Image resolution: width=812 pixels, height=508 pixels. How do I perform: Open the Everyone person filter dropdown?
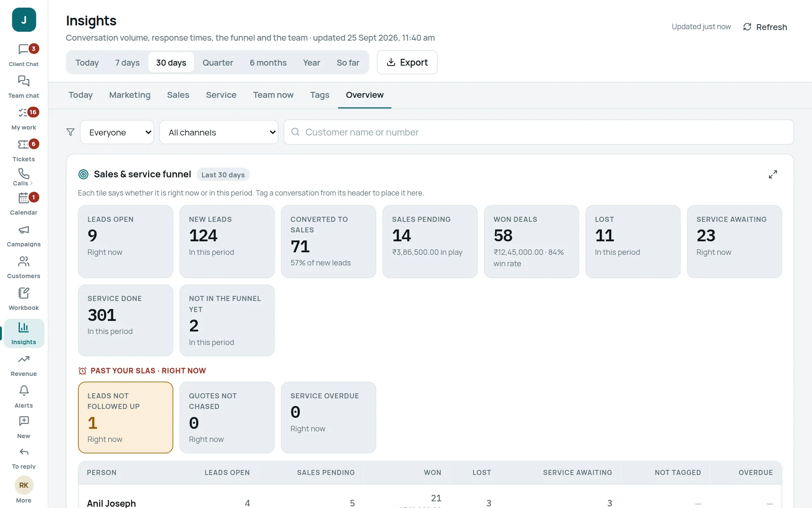pos(117,133)
